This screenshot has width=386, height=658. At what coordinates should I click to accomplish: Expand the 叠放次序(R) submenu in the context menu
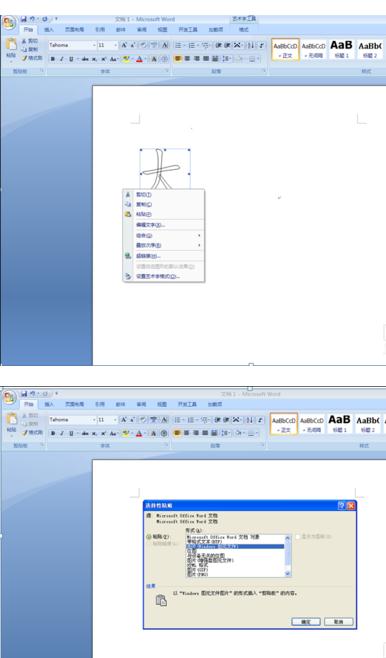[164, 245]
